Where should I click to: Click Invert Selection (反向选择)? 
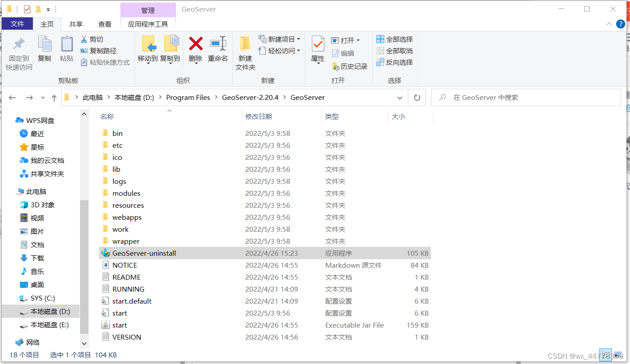[x=395, y=63]
